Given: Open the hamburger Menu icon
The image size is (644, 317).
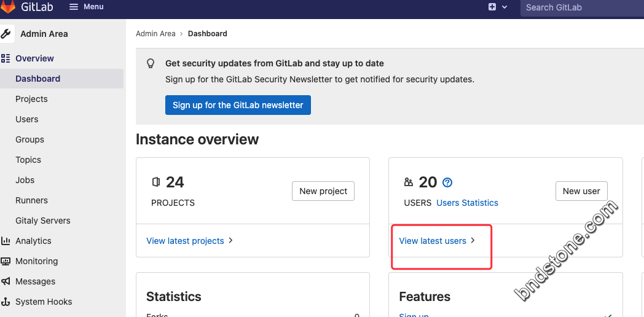Looking at the screenshot, I should (74, 7).
